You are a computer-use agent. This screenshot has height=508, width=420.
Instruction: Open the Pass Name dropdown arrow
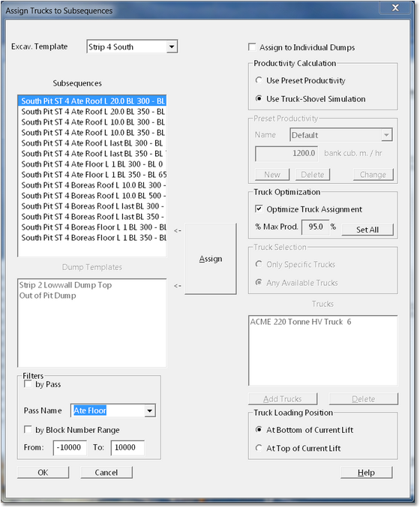point(149,410)
